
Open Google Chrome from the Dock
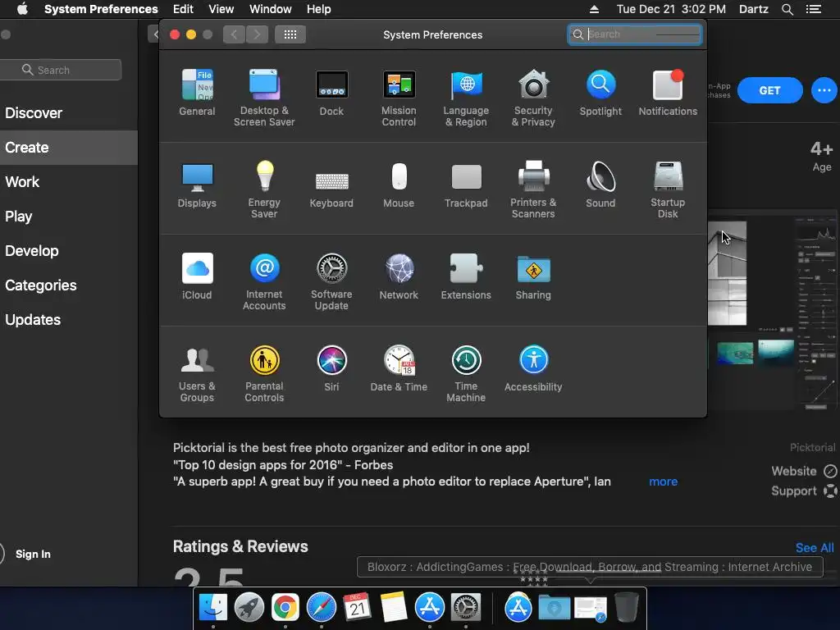tap(285, 607)
